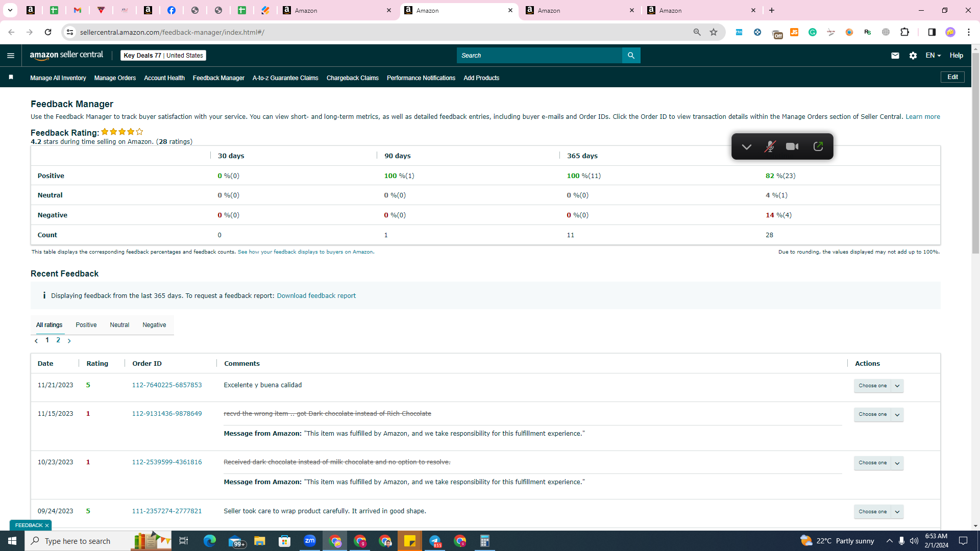The image size is (980, 551).
Task: Click the Amazon Seller Central logo
Action: point(66,55)
